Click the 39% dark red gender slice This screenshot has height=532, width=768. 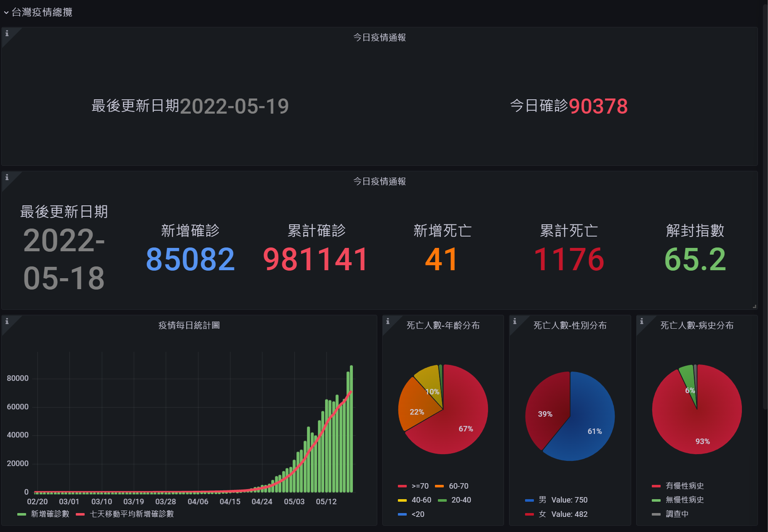click(547, 408)
